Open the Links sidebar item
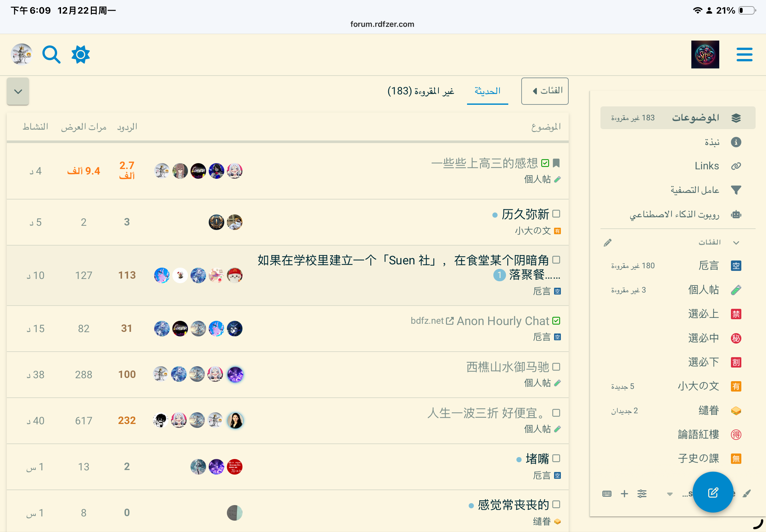The image size is (766, 532). (706, 166)
